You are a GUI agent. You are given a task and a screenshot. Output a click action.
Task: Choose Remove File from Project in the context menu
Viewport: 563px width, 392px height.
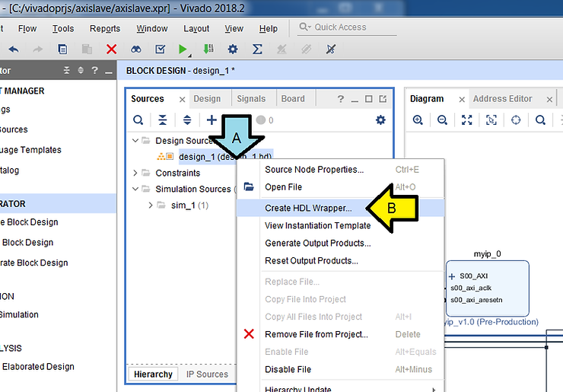(x=340, y=334)
